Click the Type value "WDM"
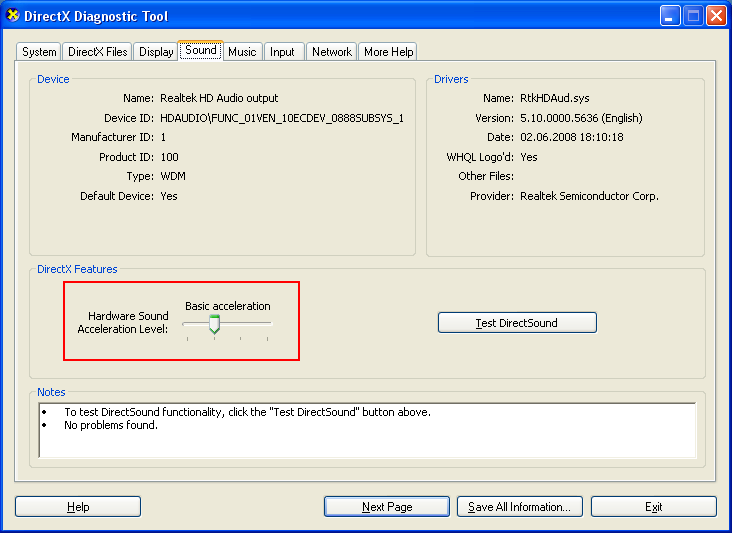732x533 pixels. pyautogui.click(x=173, y=176)
